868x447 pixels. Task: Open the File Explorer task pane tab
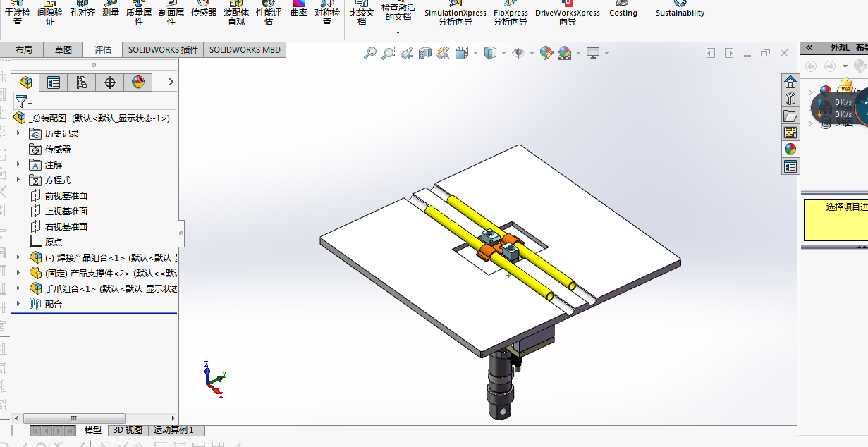pos(790,116)
